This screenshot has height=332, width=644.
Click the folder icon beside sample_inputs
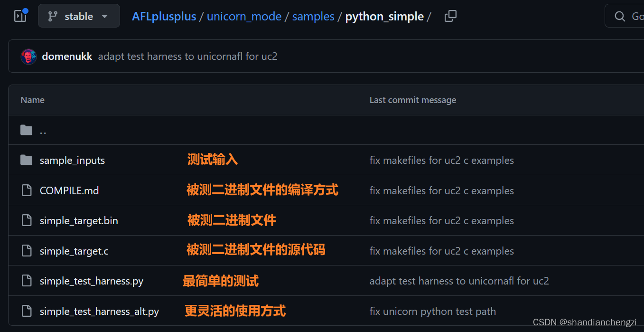coord(27,160)
